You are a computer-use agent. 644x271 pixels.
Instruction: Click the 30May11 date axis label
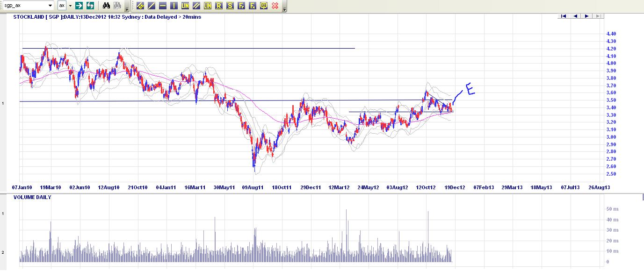pos(224,187)
